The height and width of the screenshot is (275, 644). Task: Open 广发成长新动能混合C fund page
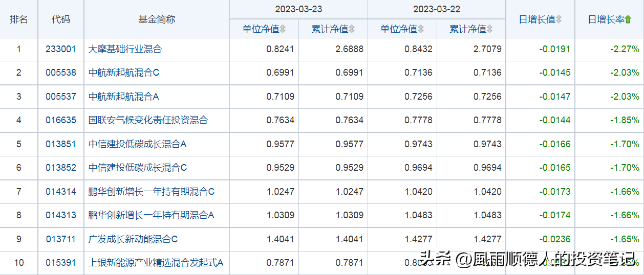tap(133, 239)
